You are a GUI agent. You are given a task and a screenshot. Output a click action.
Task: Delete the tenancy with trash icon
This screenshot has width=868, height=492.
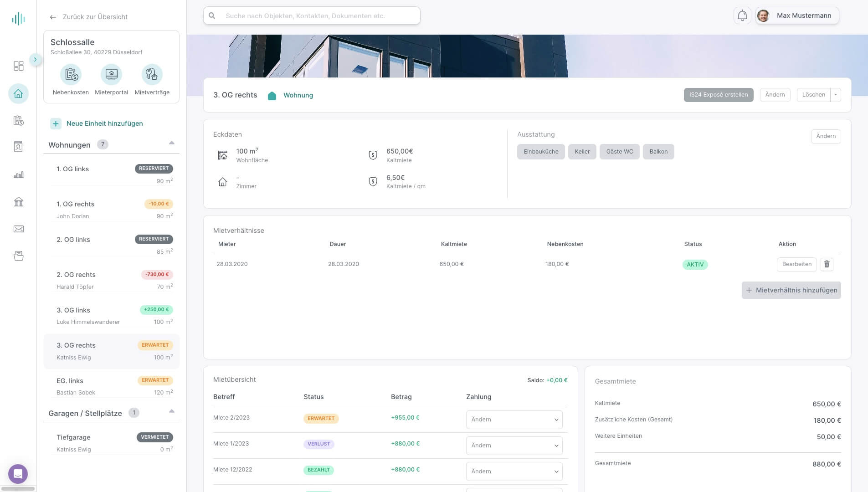pyautogui.click(x=827, y=264)
